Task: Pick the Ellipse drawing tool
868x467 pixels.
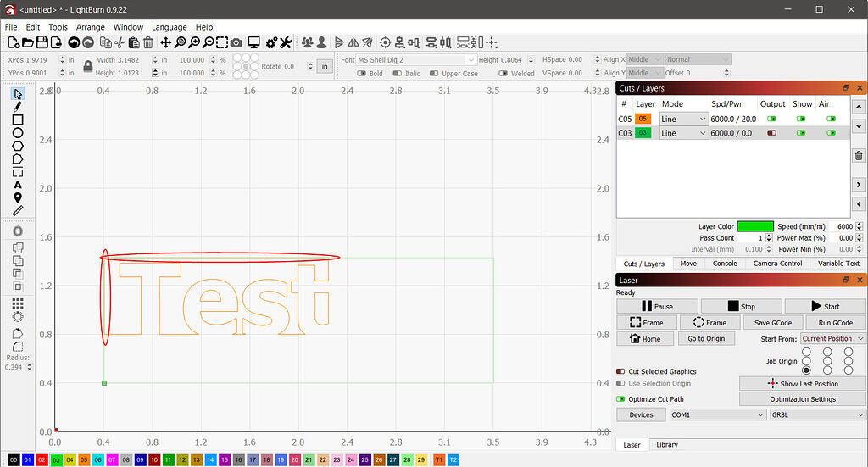Action: [18, 133]
